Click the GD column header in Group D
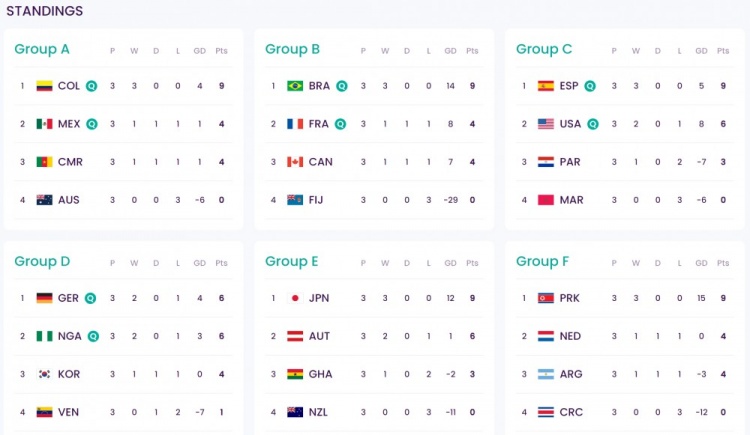 pos(199,263)
